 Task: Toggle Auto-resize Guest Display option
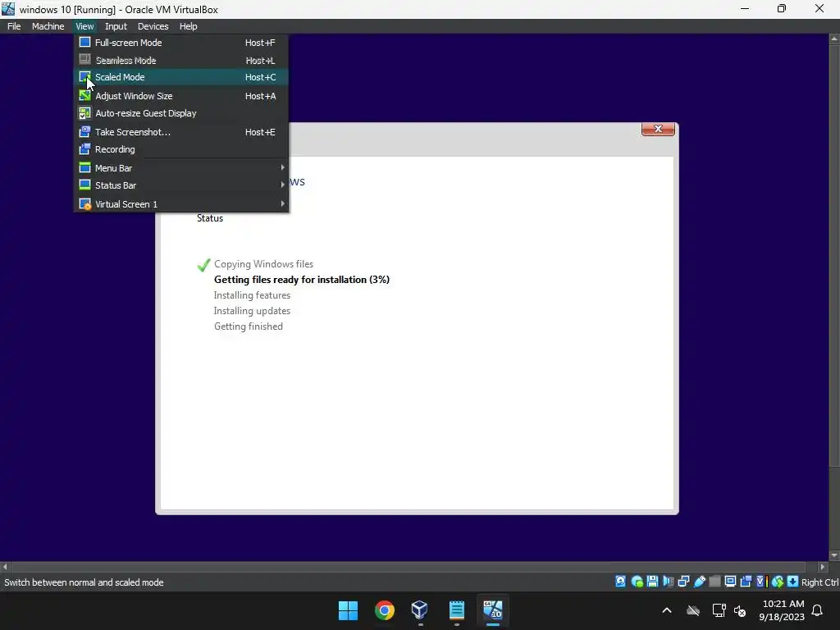(x=181, y=113)
